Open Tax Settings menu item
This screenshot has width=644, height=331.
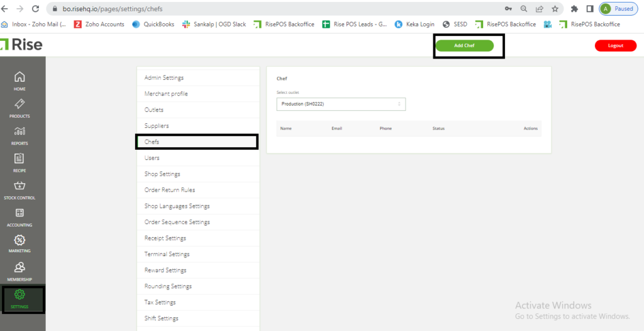pyautogui.click(x=160, y=303)
